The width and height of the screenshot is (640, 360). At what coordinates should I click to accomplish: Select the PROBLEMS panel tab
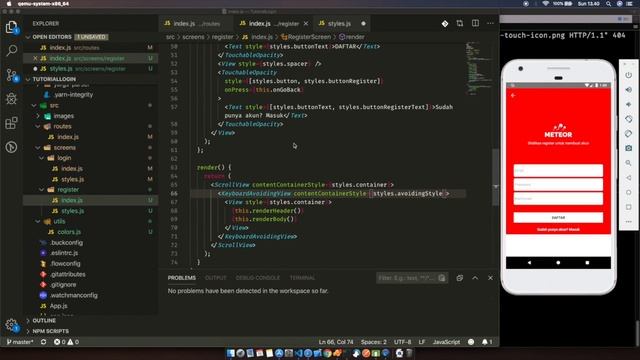(x=182, y=278)
